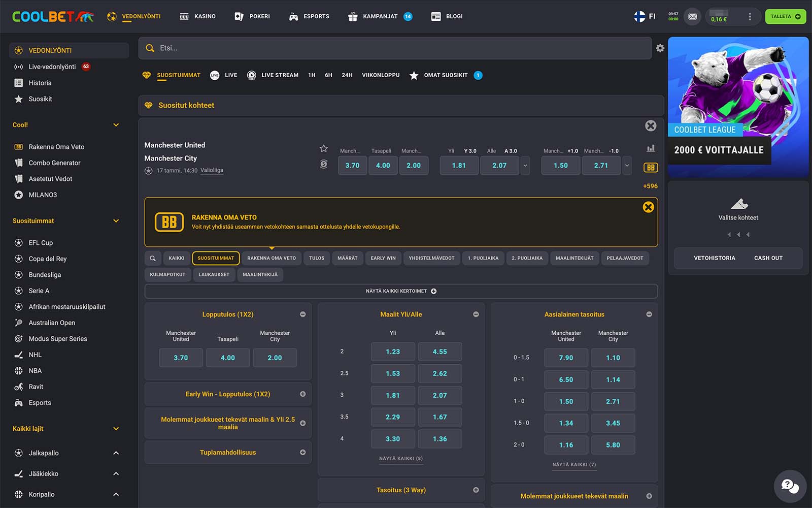The image size is (812, 508).
Task: Star the Manchester United match as favorite
Action: click(324, 148)
